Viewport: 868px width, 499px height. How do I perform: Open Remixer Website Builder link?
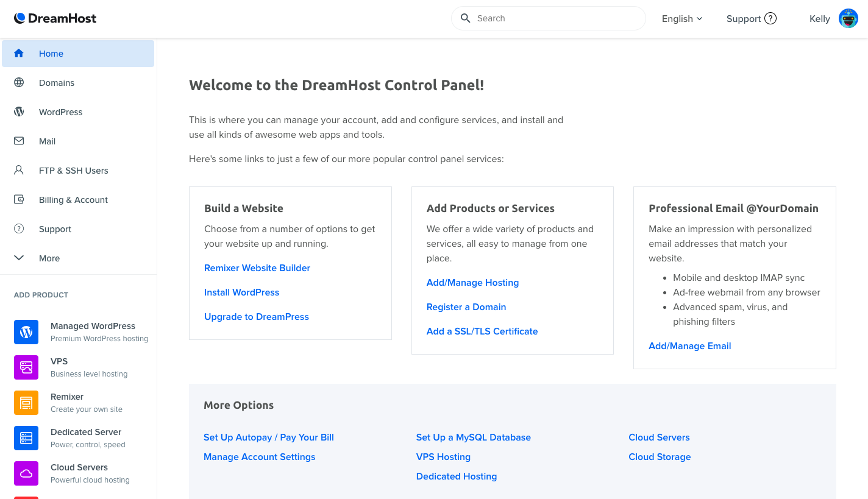tap(257, 268)
